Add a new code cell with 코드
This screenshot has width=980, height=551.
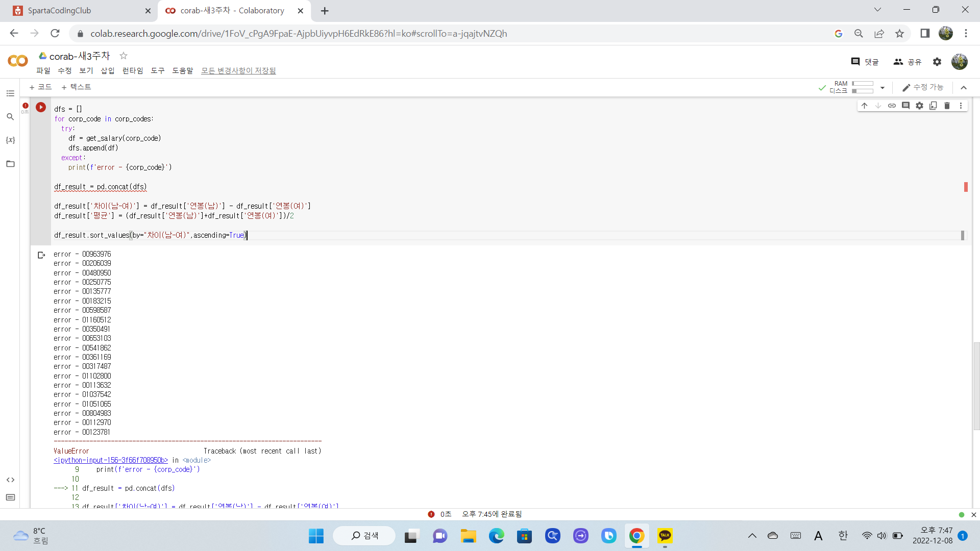(x=41, y=87)
